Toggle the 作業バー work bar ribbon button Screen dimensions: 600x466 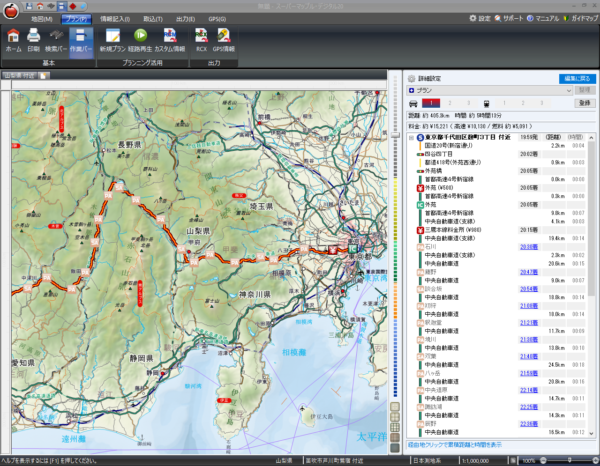(81, 42)
